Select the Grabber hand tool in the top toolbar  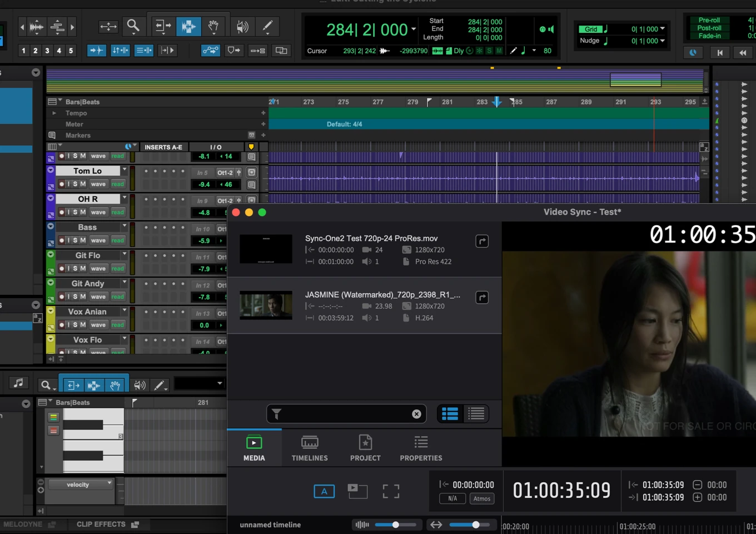[213, 26]
